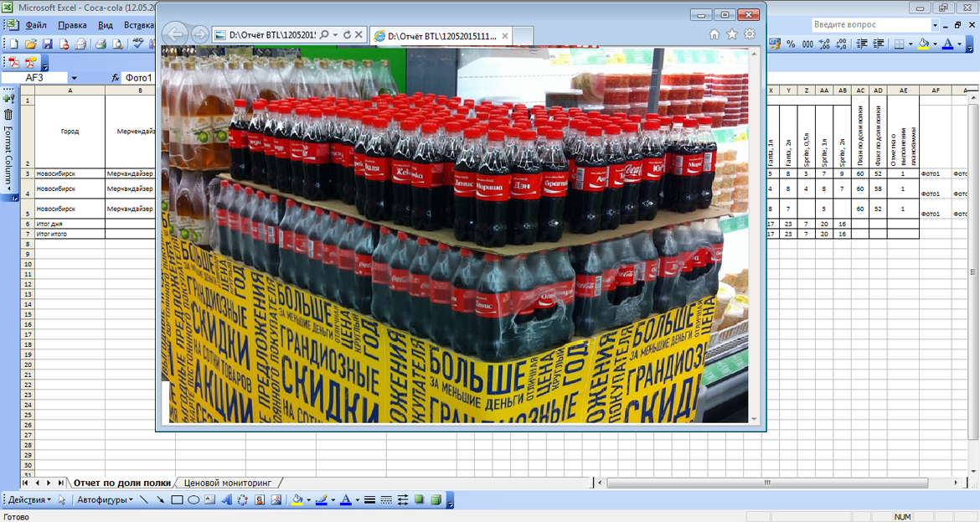Click the Percent Style icon
Viewport: 980px width, 522px height.
tap(791, 44)
